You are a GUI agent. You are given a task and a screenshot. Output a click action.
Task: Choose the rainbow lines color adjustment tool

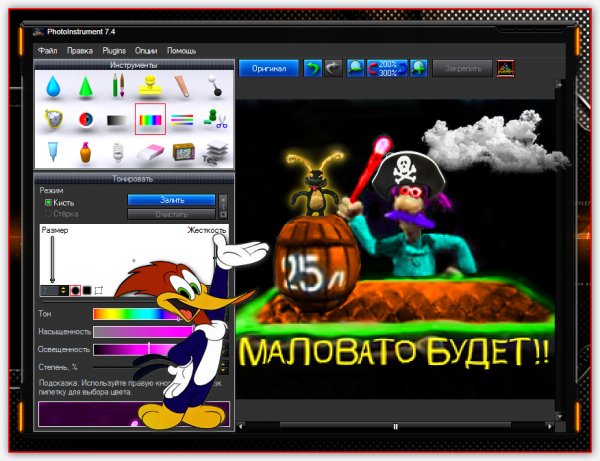(x=183, y=120)
